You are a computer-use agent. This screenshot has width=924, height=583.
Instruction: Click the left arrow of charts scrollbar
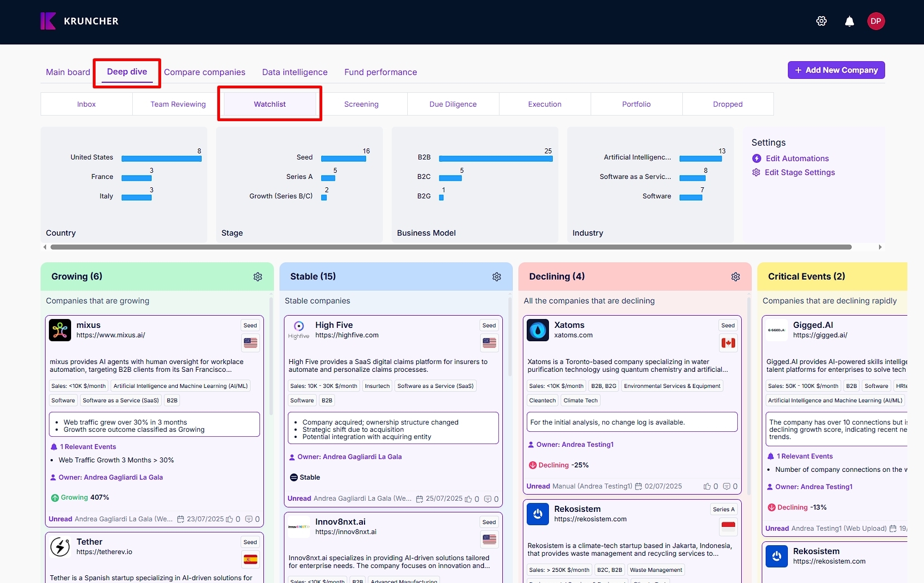[x=44, y=247]
